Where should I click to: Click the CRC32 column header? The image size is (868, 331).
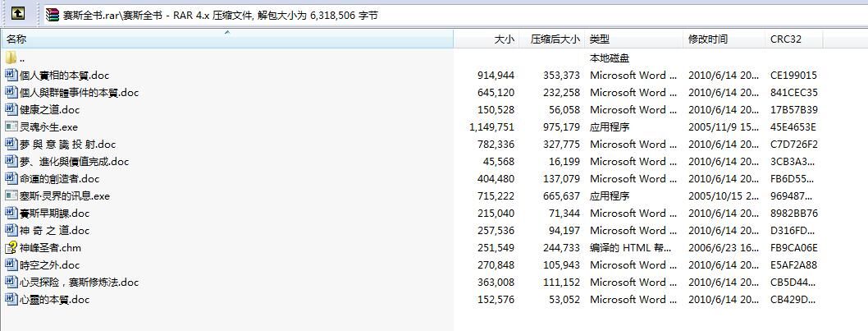click(785, 39)
